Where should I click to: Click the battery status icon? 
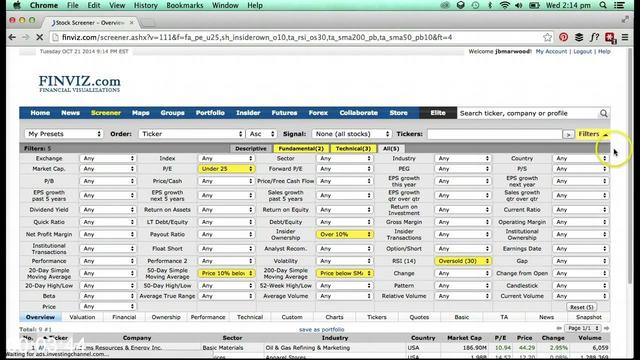[534, 5]
